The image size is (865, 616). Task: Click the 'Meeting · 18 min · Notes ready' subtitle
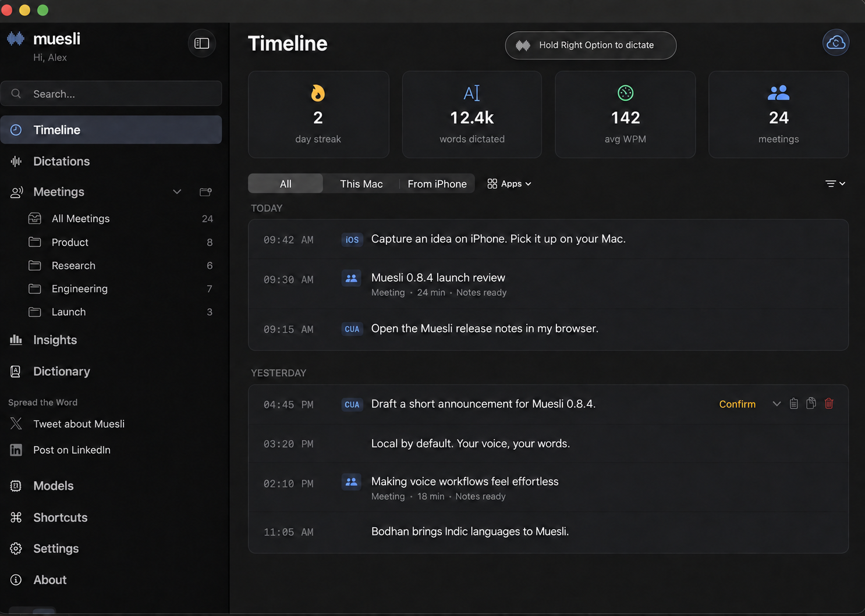click(x=438, y=496)
